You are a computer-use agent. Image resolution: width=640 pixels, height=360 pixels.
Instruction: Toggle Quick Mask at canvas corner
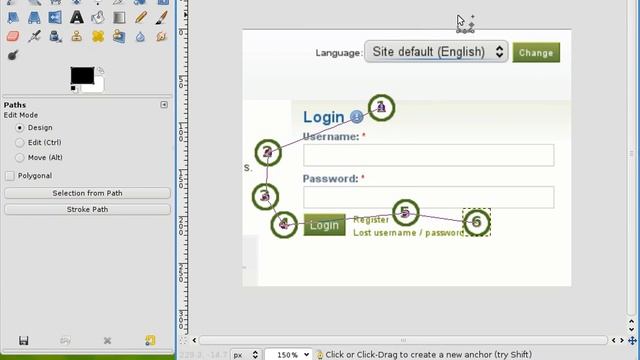tap(183, 340)
